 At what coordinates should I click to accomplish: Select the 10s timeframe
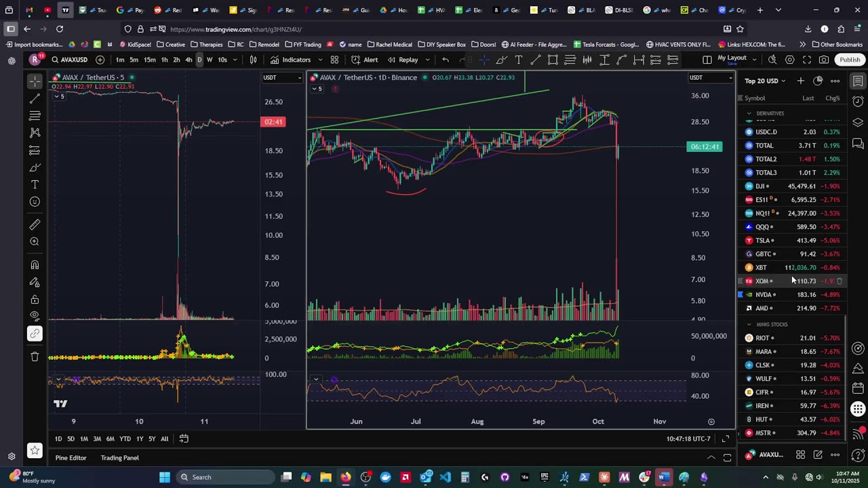point(222,60)
